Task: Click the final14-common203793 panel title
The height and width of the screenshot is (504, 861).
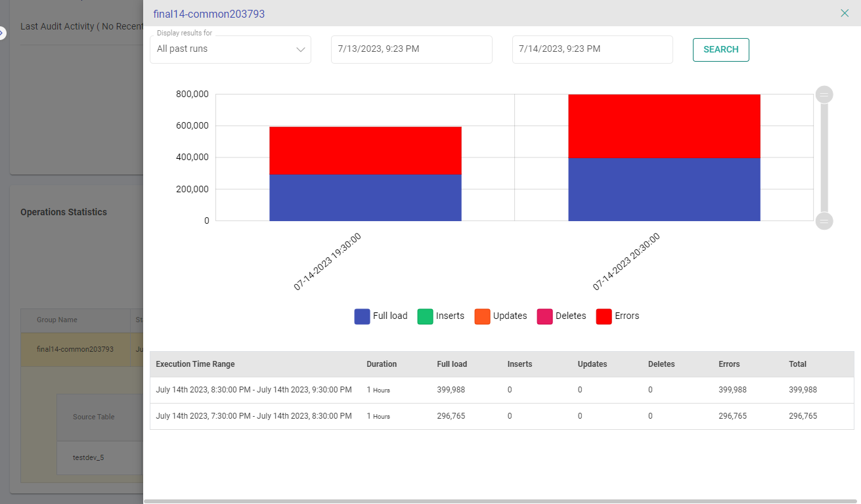Action: click(x=209, y=14)
